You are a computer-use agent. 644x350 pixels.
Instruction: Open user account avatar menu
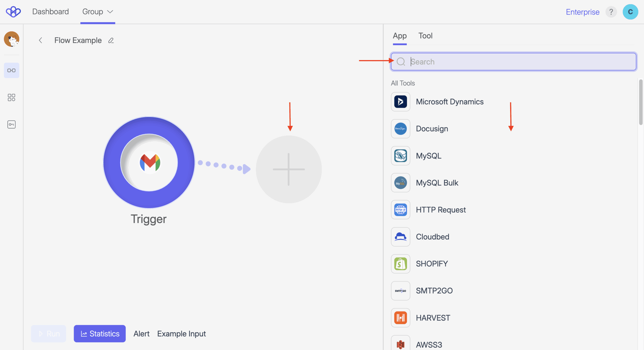(630, 12)
